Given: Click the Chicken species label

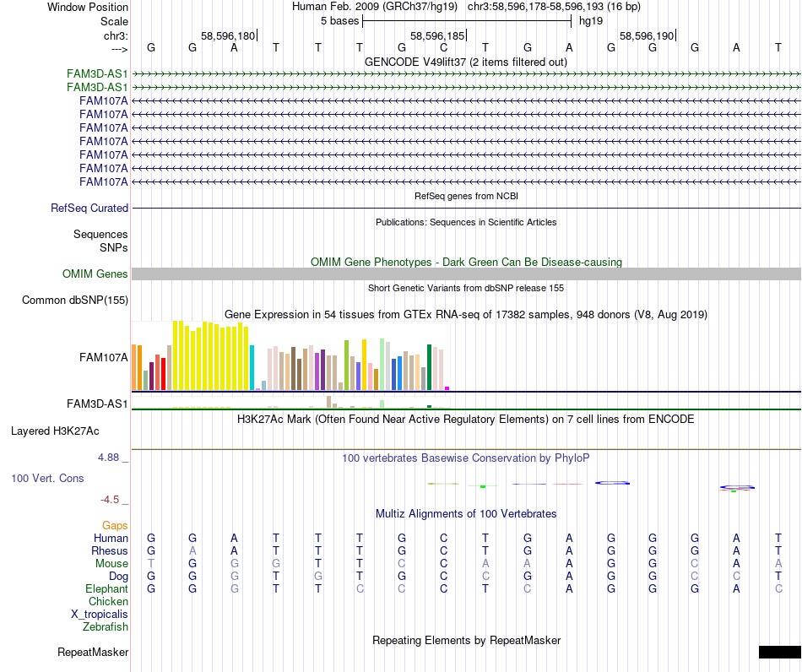Looking at the screenshot, I should click(x=108, y=601).
